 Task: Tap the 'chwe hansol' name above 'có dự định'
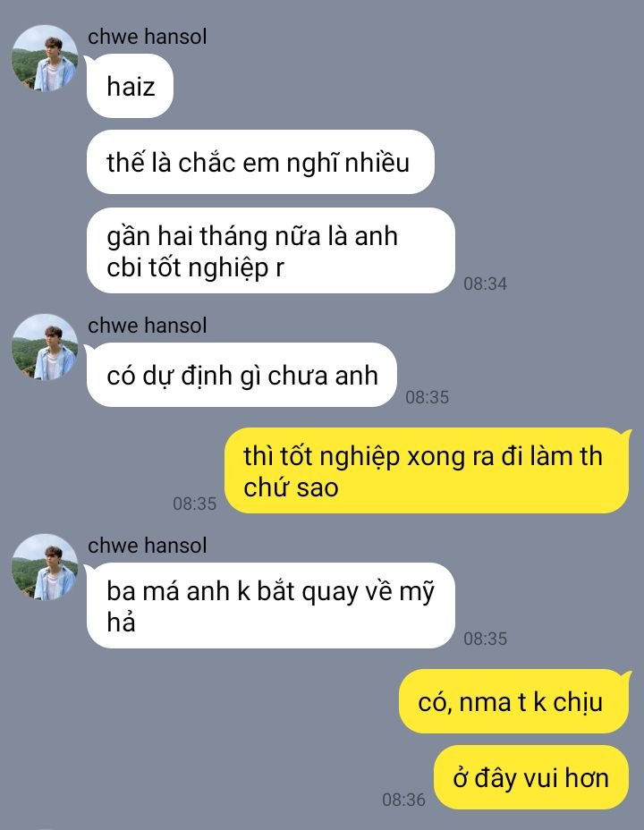tap(147, 325)
